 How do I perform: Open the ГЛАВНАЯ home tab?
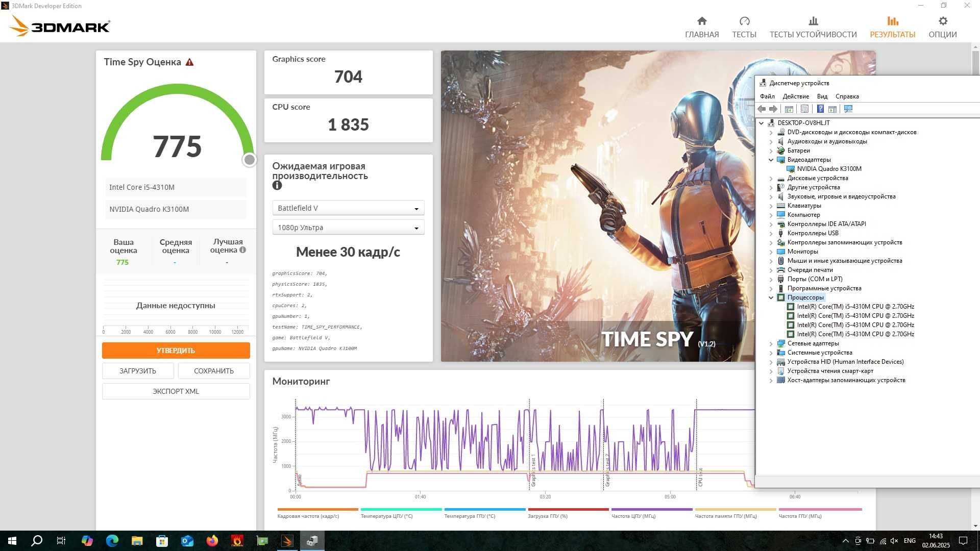click(702, 27)
